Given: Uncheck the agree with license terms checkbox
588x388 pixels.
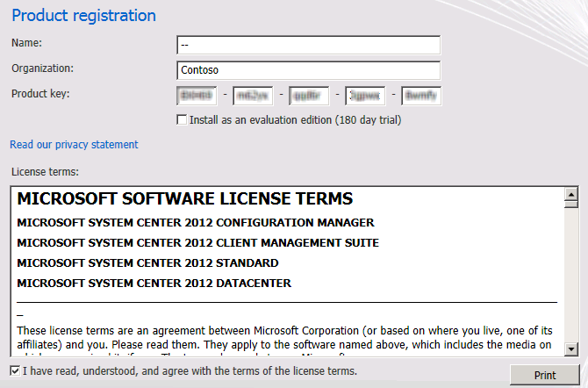Looking at the screenshot, I should pyautogui.click(x=15, y=371).
